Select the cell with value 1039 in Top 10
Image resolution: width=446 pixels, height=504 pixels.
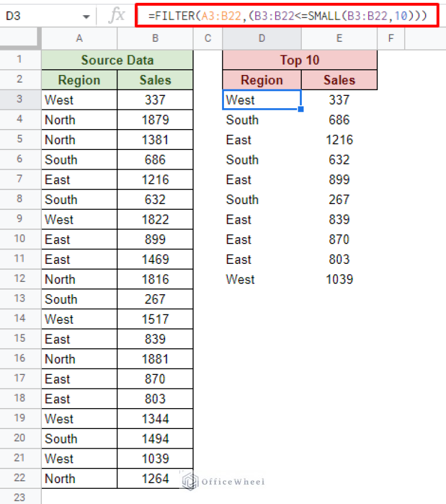coord(339,279)
